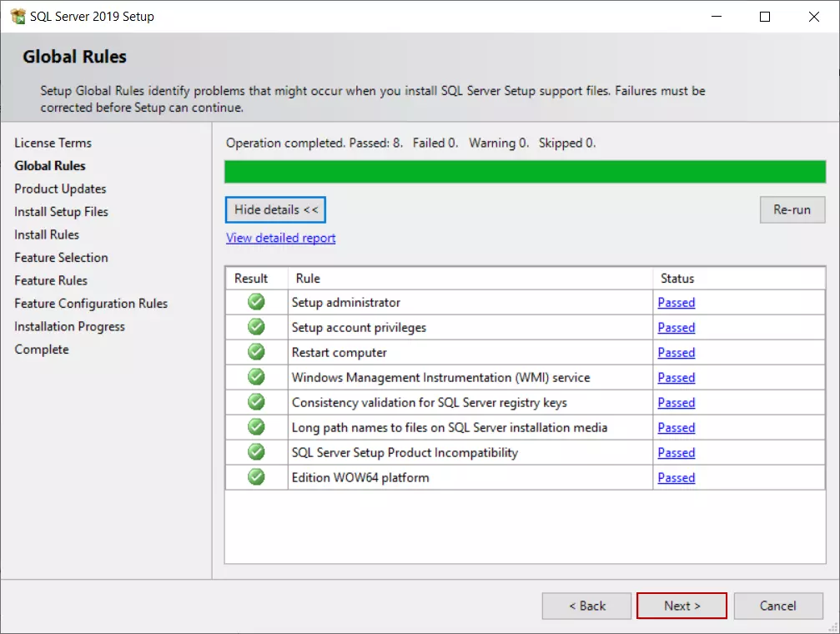Select License Terms step in sidebar

tap(53, 143)
